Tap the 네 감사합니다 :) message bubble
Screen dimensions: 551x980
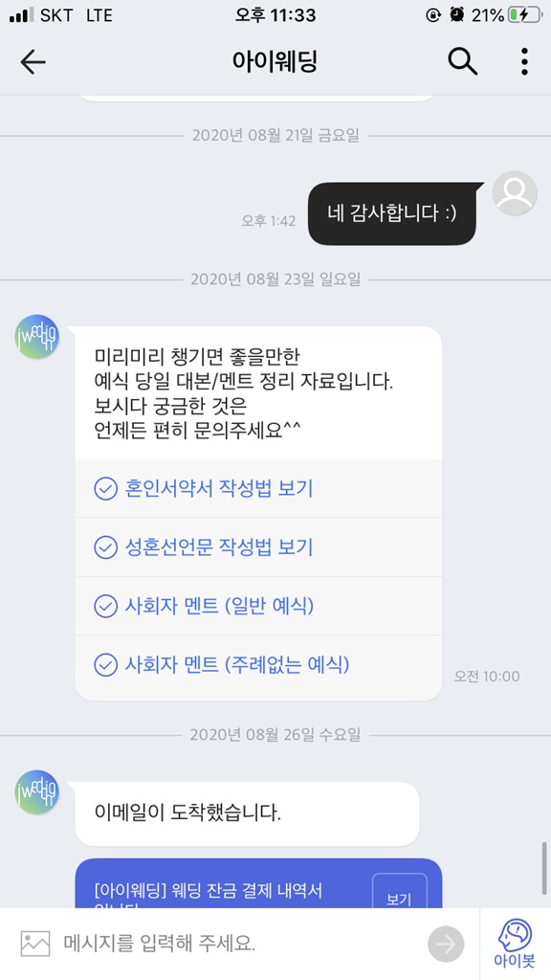[392, 213]
